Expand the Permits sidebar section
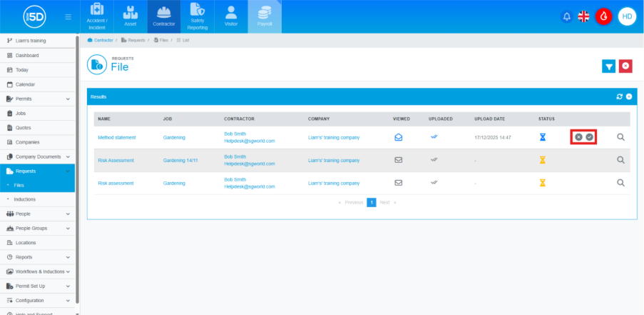644x315 pixels. tap(68, 99)
